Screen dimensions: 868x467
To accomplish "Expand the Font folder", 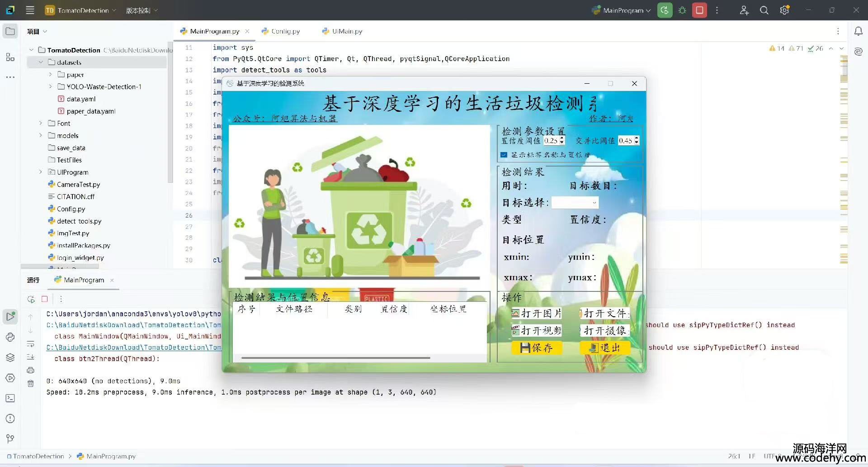I will pos(41,123).
